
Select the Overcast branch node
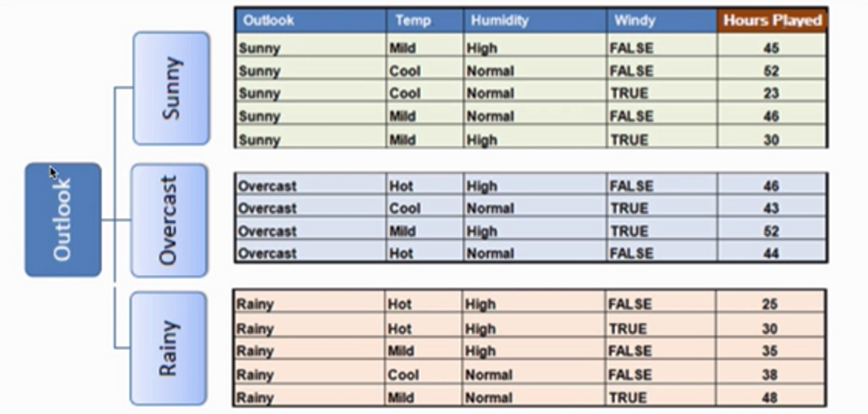169,221
